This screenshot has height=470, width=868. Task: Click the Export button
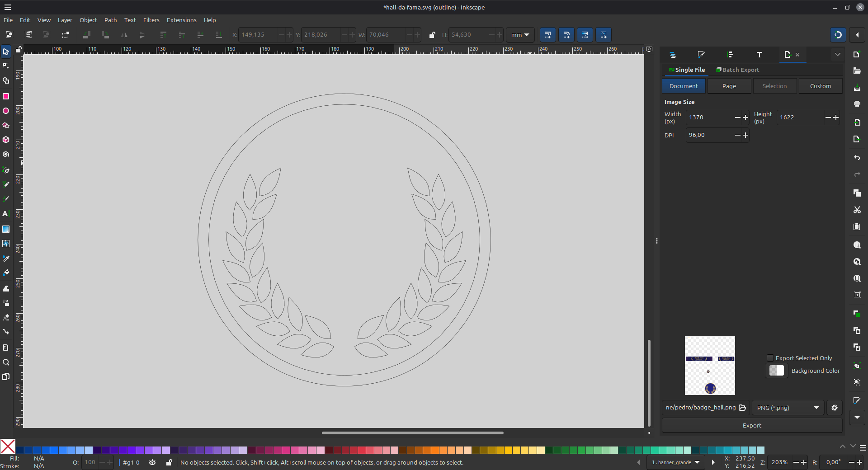[x=751, y=425]
